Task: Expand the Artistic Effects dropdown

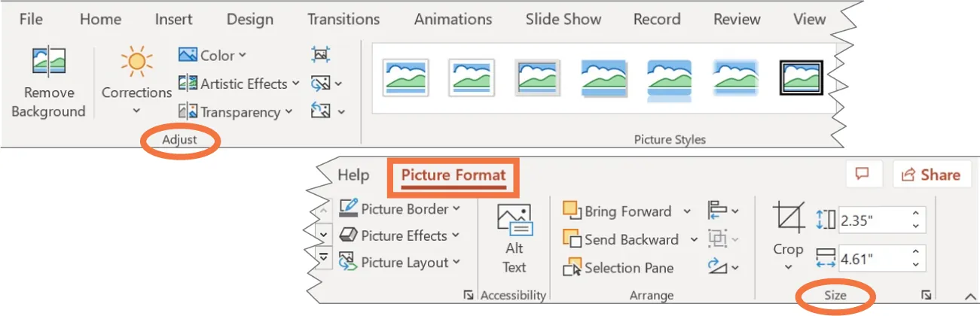Action: 239,84
